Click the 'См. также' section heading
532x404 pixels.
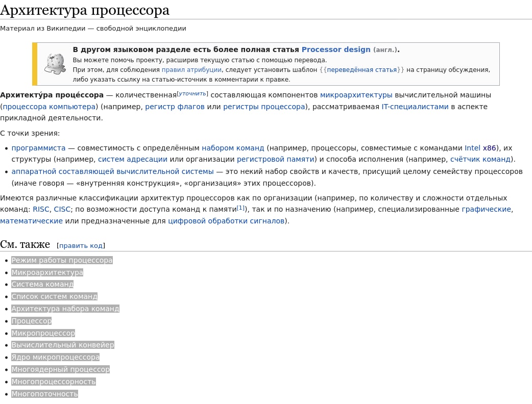click(25, 244)
